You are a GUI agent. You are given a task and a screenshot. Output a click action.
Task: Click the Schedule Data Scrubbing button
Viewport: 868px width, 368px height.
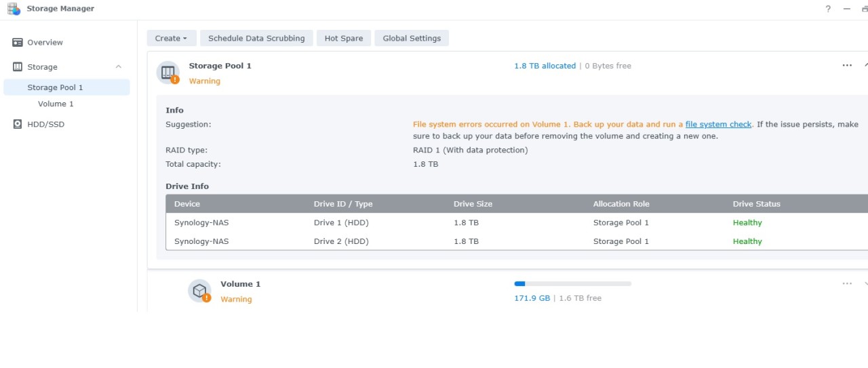(x=256, y=38)
